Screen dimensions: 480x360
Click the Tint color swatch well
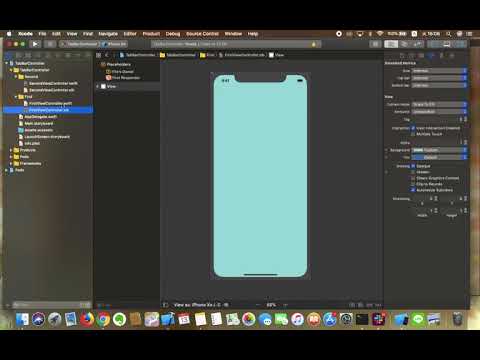point(418,157)
